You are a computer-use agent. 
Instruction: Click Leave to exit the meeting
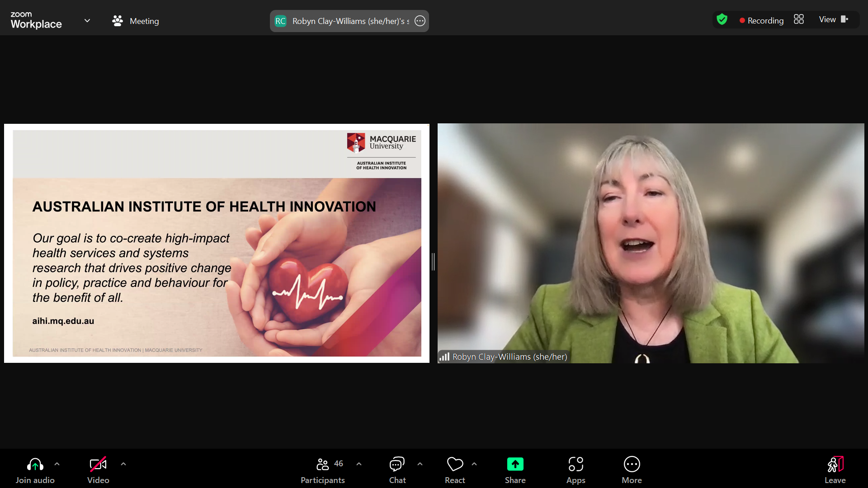[x=835, y=470]
